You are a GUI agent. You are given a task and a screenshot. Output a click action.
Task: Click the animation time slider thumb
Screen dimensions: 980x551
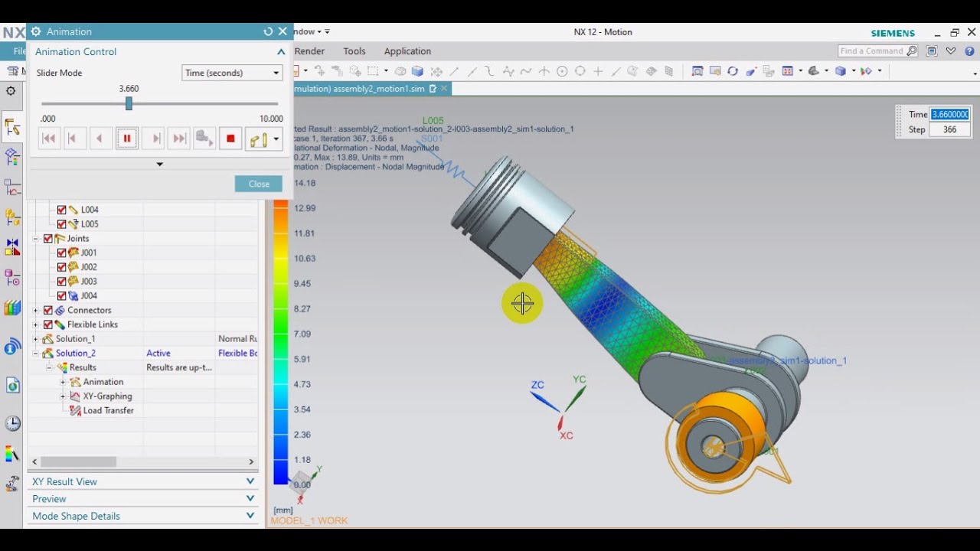pos(129,103)
